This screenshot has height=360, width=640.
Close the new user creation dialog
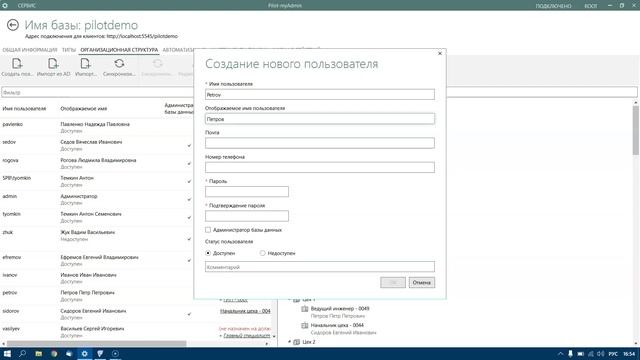[x=440, y=53]
